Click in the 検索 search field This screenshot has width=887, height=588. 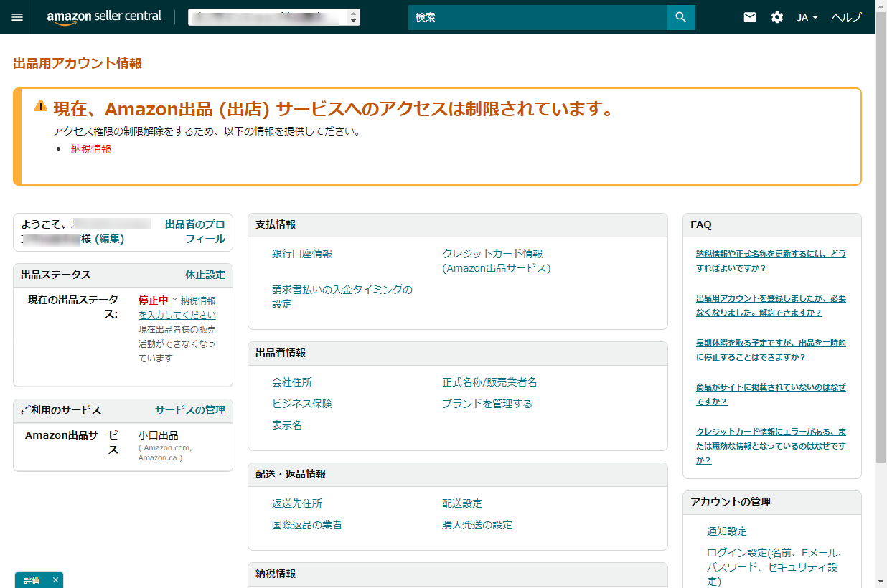pyautogui.click(x=537, y=17)
